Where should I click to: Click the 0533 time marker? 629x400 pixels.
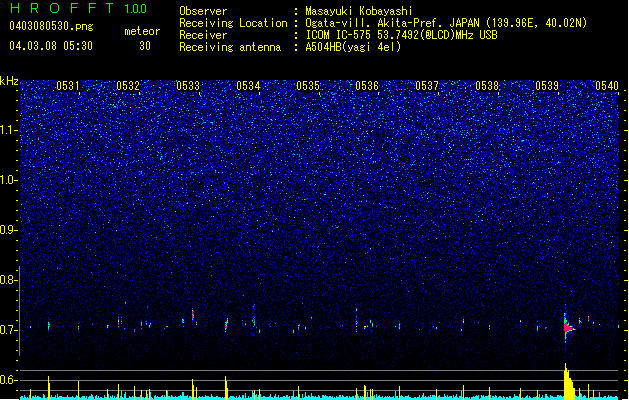tap(188, 85)
